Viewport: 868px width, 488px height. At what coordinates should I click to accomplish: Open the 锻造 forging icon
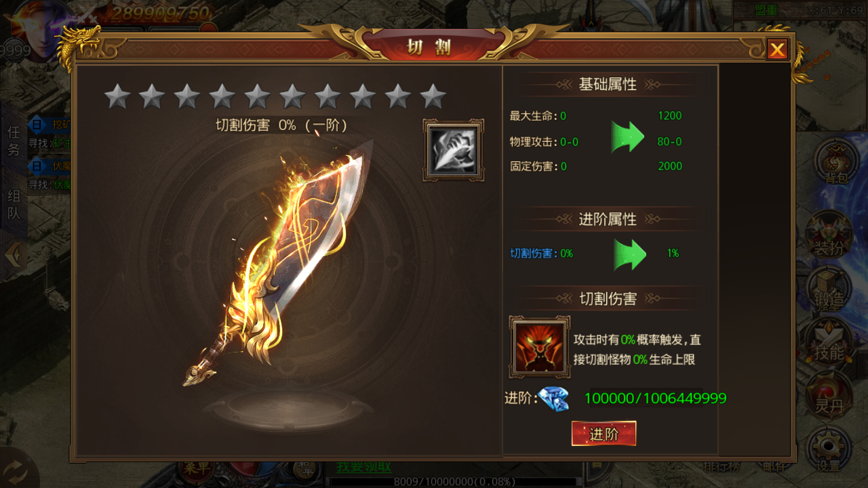pyautogui.click(x=829, y=290)
